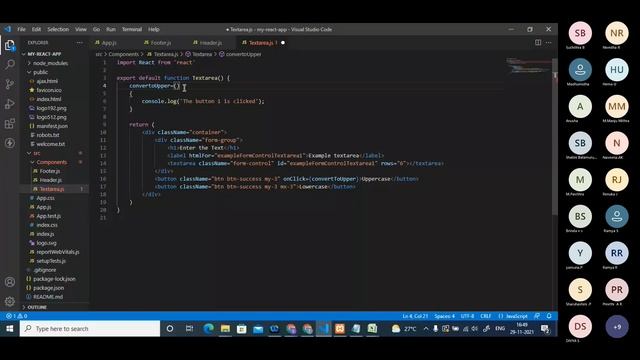The image size is (640, 360).
Task: Click the Split Editor icon
Action: tap(538, 42)
